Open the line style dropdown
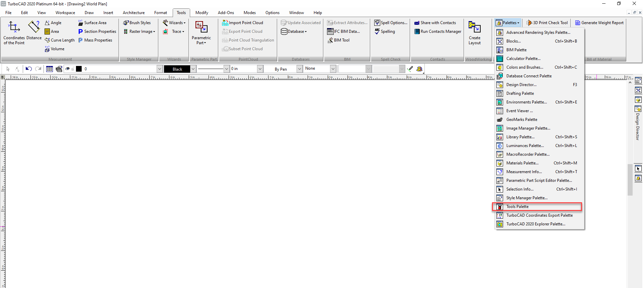Image resolution: width=644 pixels, height=288 pixels. [x=226, y=69]
